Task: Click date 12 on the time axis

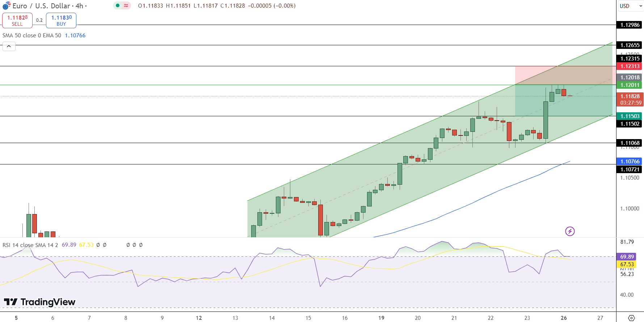Action: 199,318
